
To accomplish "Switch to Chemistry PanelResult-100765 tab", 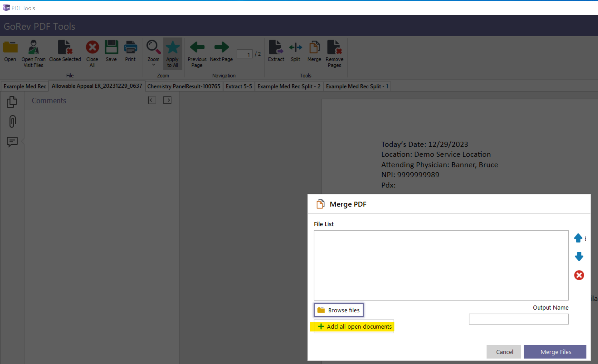I will pos(184,86).
